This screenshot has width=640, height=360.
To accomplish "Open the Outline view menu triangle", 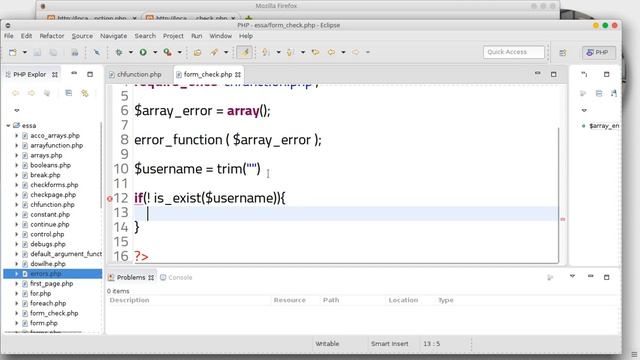I will [x=584, y=110].
